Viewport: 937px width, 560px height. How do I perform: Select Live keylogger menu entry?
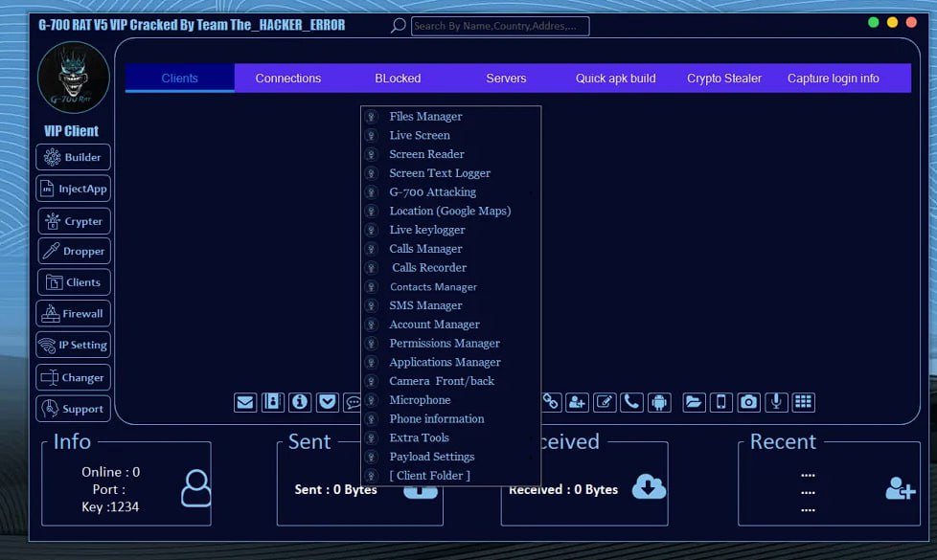pos(451,230)
